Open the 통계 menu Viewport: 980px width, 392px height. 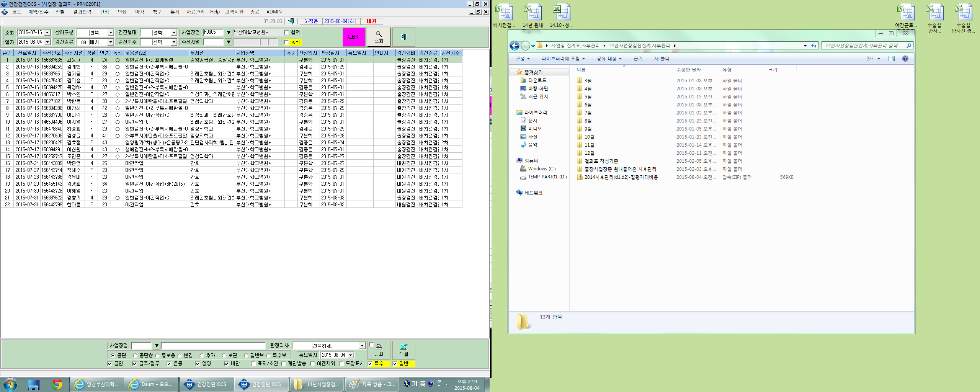[175, 12]
